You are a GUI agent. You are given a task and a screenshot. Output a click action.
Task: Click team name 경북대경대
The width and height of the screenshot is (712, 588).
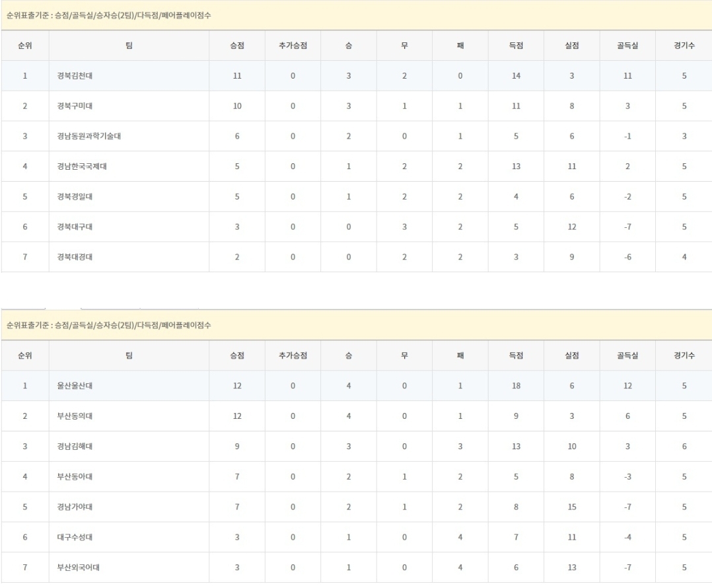point(75,257)
